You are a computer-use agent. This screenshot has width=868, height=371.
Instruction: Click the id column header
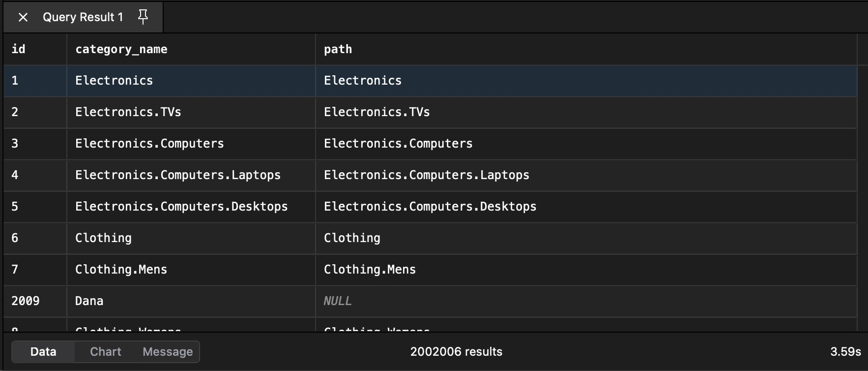(19, 49)
